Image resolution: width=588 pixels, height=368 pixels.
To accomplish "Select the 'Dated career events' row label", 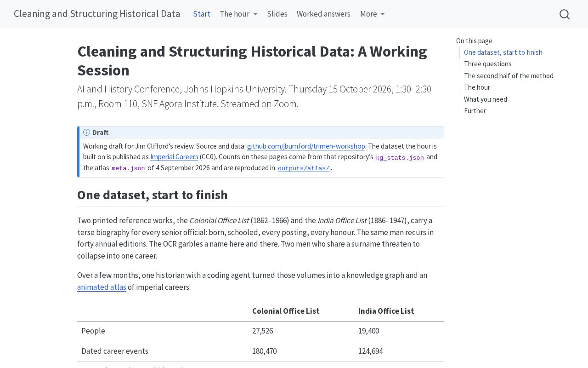I will pyautogui.click(x=115, y=351).
